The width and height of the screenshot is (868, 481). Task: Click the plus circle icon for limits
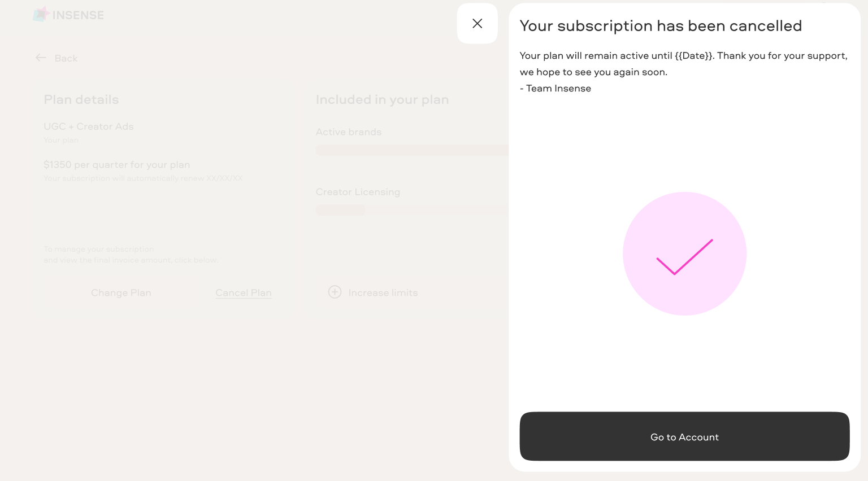coord(335,292)
